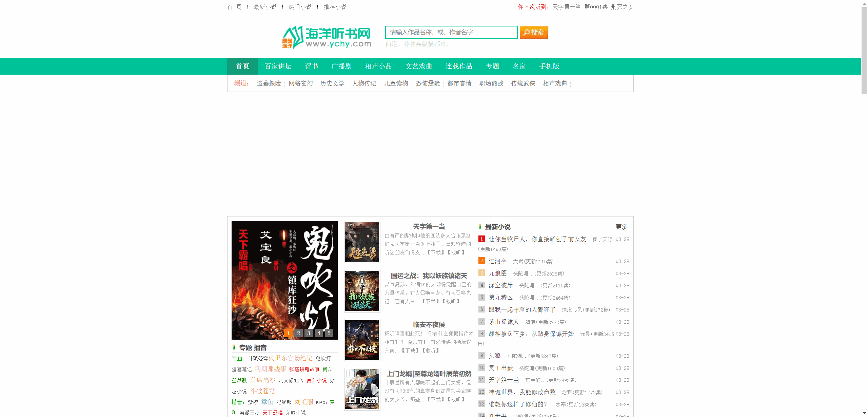Click the green icon beside 最新小说 heading
The width and height of the screenshot is (868, 417).
(480, 227)
